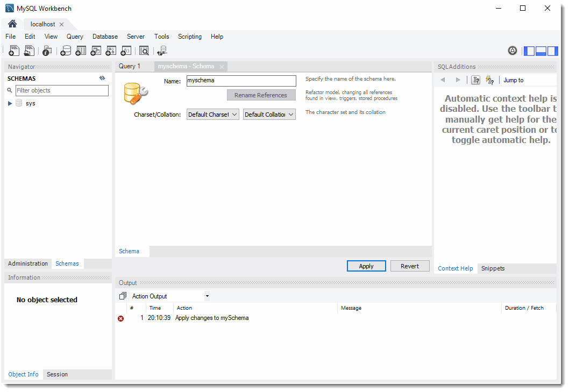Open the Server menu

point(136,37)
